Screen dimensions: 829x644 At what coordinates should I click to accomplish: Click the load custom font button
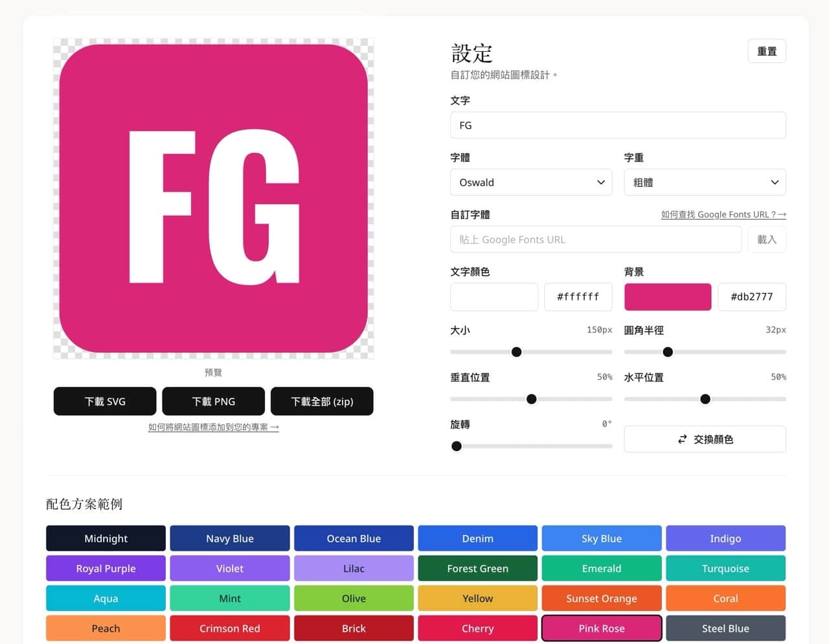(x=767, y=240)
